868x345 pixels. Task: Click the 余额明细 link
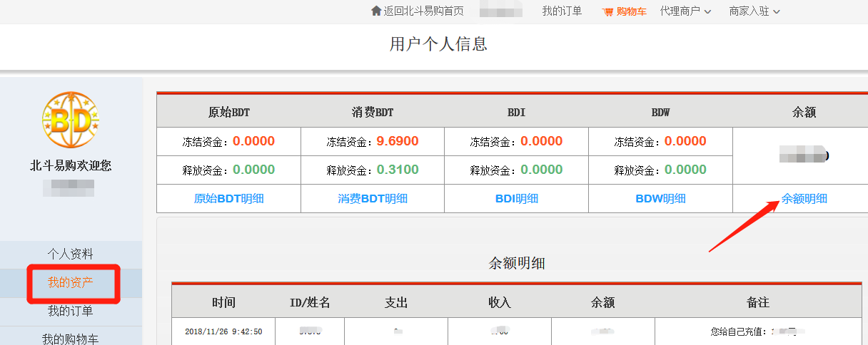tap(804, 199)
